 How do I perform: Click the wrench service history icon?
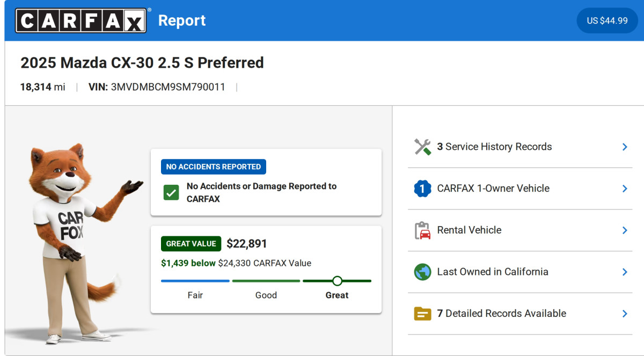422,147
